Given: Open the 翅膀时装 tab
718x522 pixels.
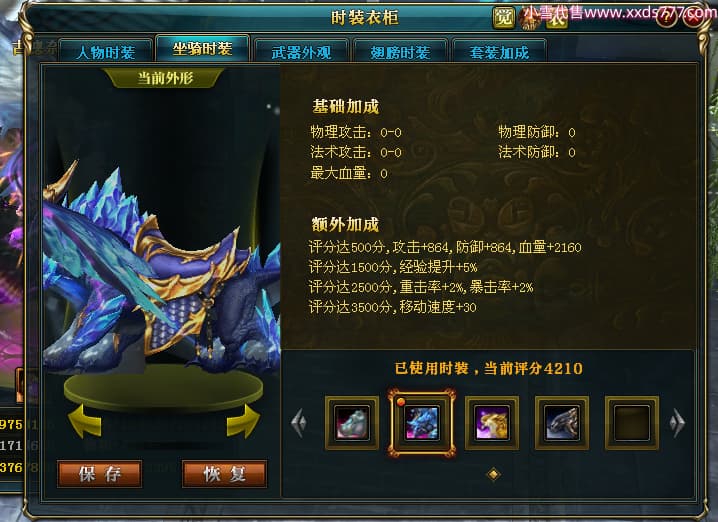Looking at the screenshot, I should [400, 51].
